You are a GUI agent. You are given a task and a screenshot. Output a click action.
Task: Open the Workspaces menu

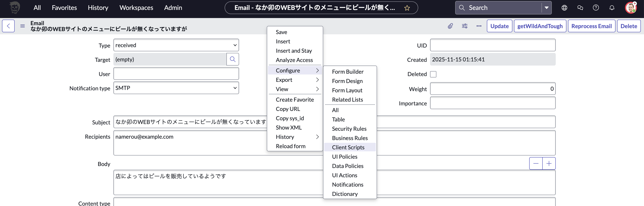136,8
